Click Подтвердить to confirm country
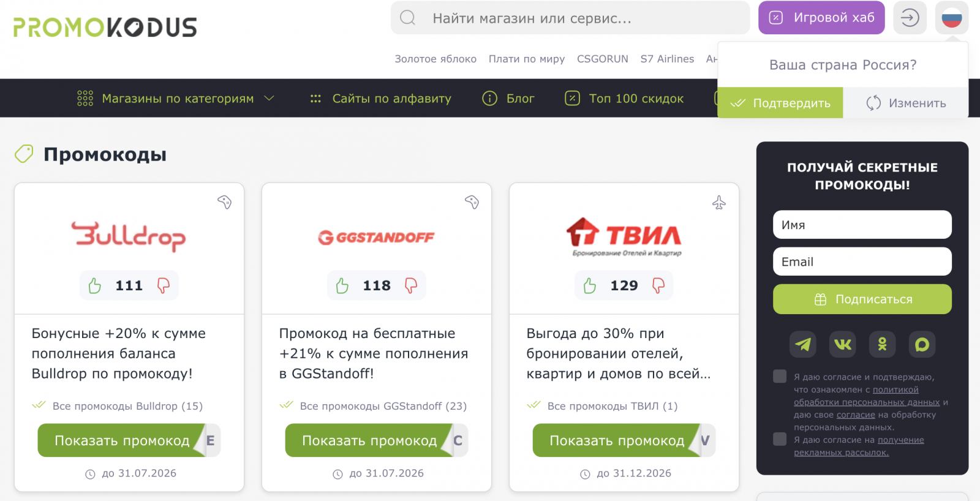 coord(780,103)
